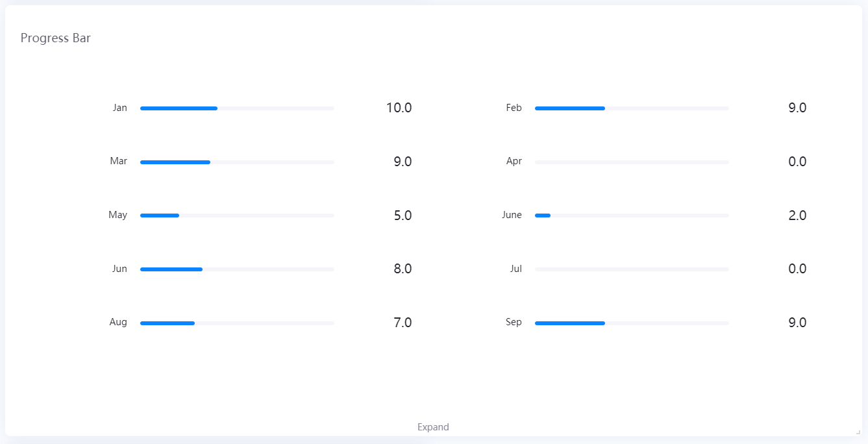Click the Progress Bar panel title
This screenshot has width=868, height=444.
click(x=56, y=38)
